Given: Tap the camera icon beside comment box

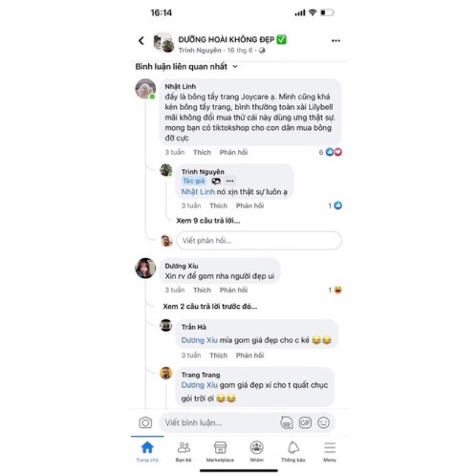Looking at the screenshot, I should pos(145,422).
